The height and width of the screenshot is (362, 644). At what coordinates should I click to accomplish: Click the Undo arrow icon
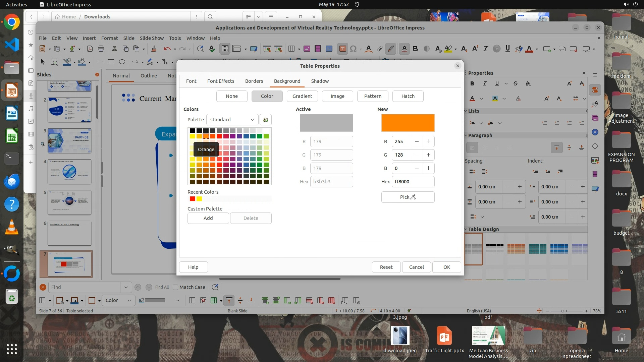pos(167,49)
